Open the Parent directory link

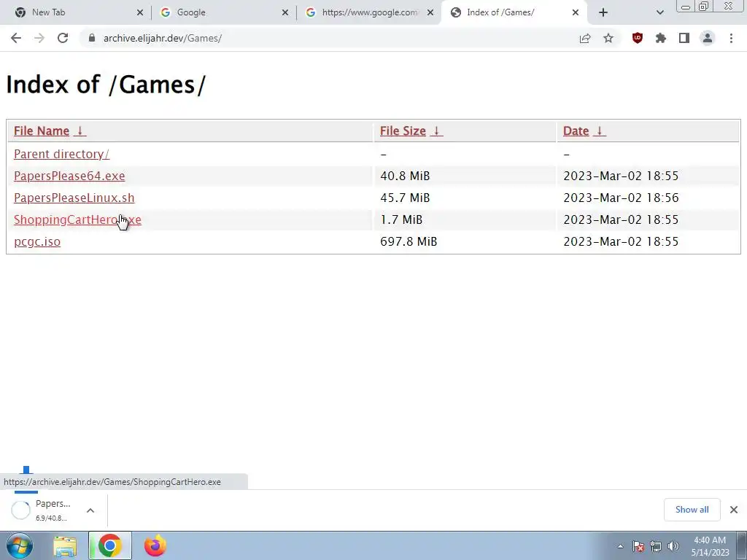pyautogui.click(x=61, y=154)
